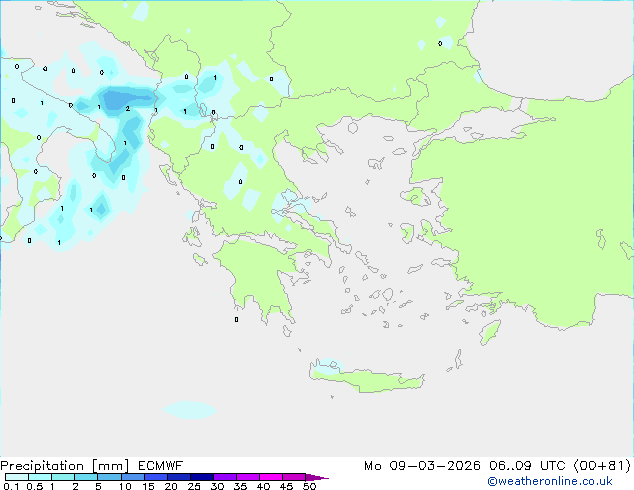Click the light-blue precipitation patch south of Greece
The image size is (634, 490).
pos(189,410)
